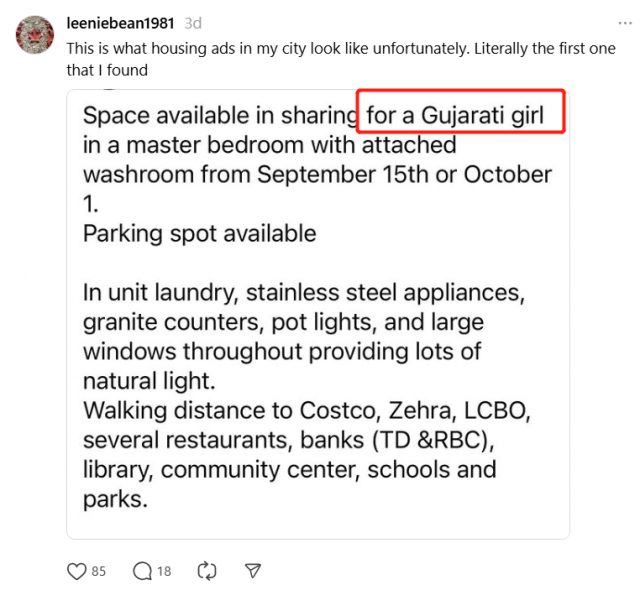The image size is (640, 590).
Task: Repost this thread using the repost icon
Action: point(207,571)
